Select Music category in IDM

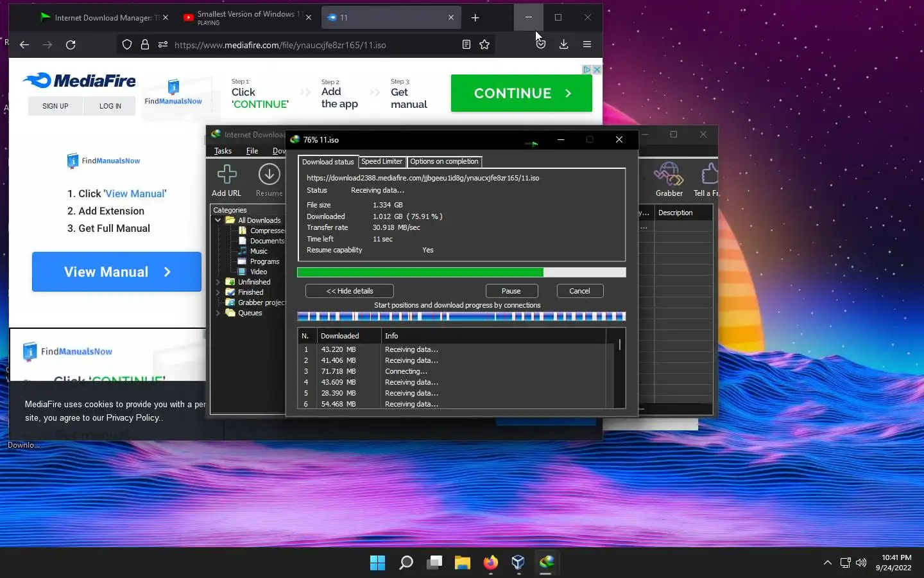coord(253,251)
